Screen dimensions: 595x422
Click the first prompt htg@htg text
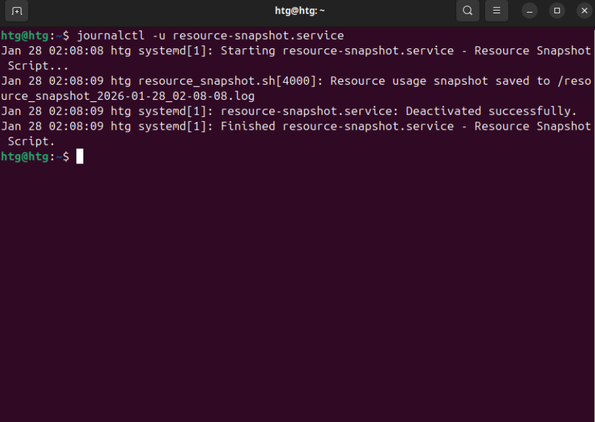25,36
